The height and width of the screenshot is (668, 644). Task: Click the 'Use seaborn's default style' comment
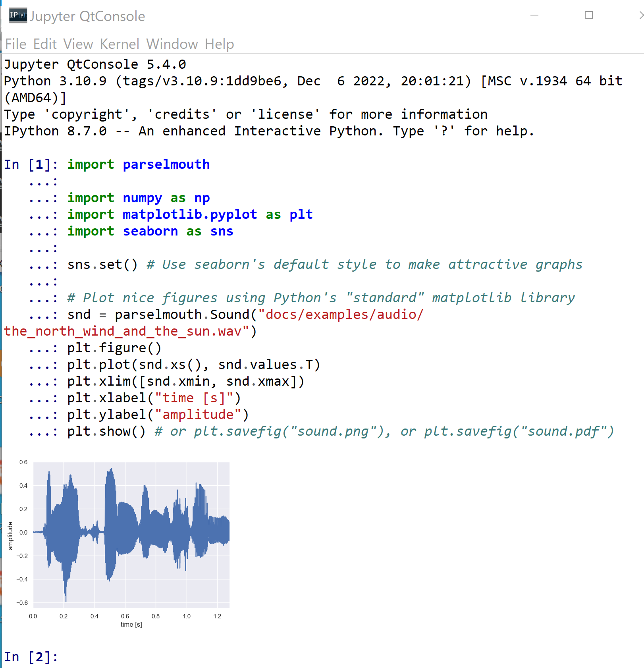(x=364, y=264)
